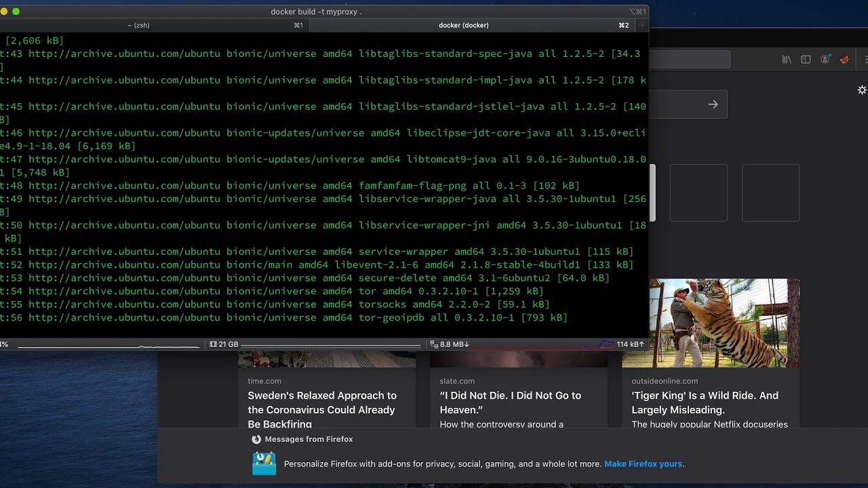Click the Messages from Firefox icon

[x=256, y=439]
